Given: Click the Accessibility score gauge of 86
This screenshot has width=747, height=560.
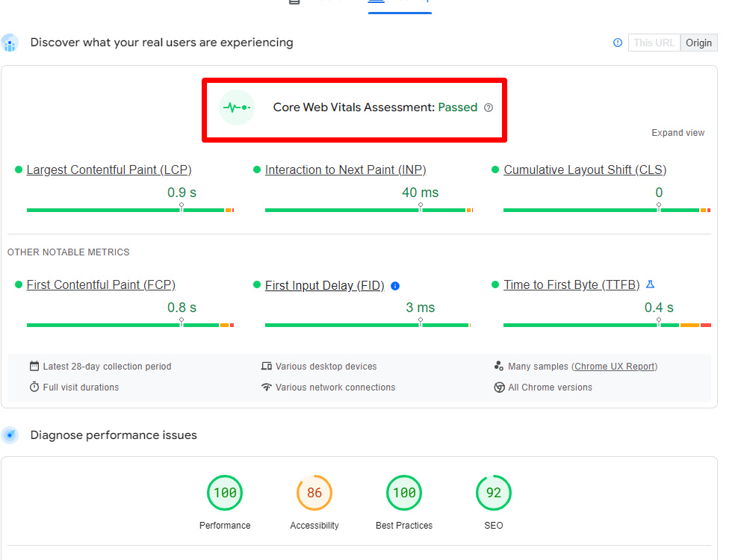Looking at the screenshot, I should 314,493.
